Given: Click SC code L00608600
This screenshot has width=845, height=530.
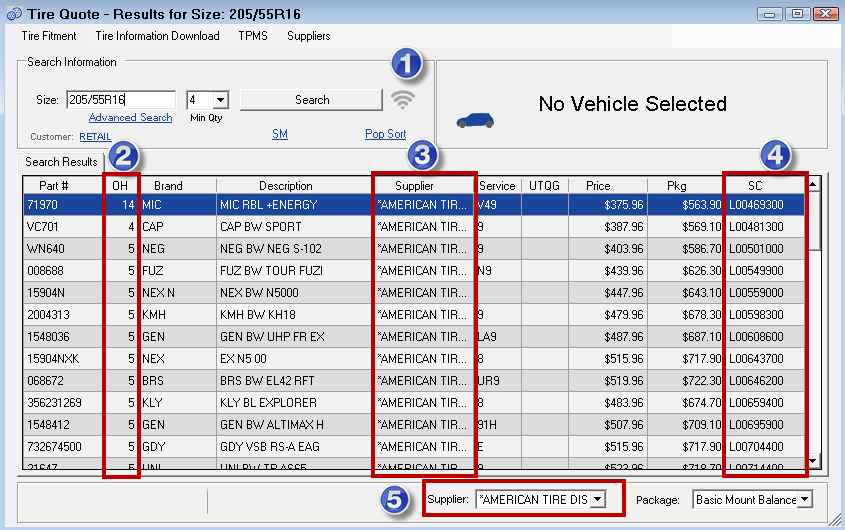Looking at the screenshot, I should pyautogui.click(x=757, y=337).
